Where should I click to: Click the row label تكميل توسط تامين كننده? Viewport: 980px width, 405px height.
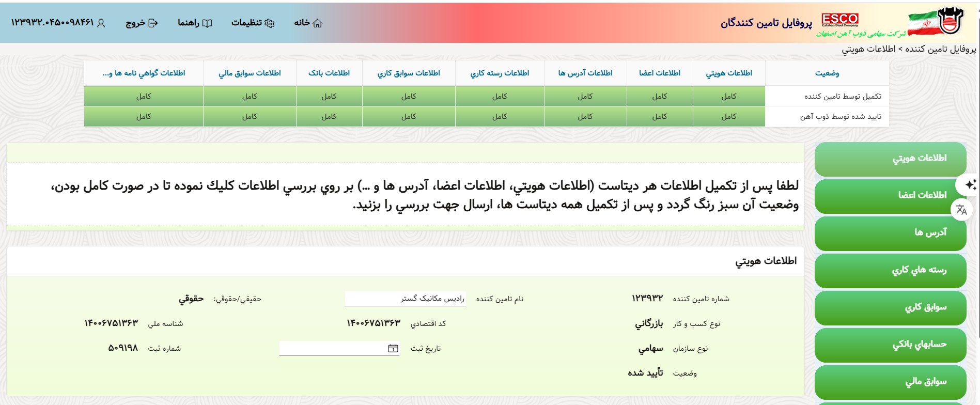[843, 97]
